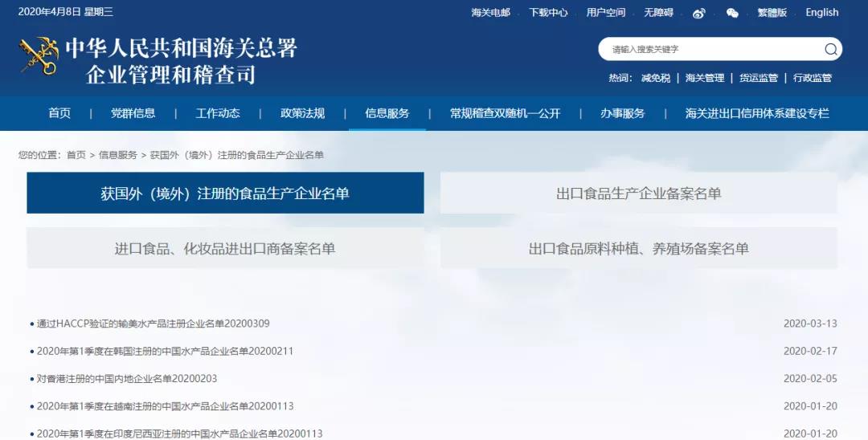Click the date 2020-02-17

click(x=810, y=351)
